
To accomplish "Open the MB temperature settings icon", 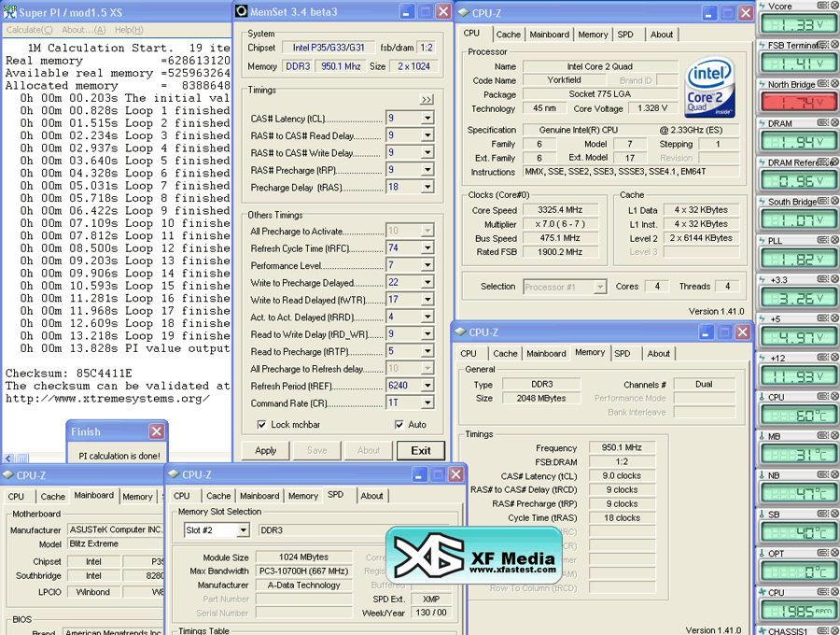I will click(x=823, y=436).
